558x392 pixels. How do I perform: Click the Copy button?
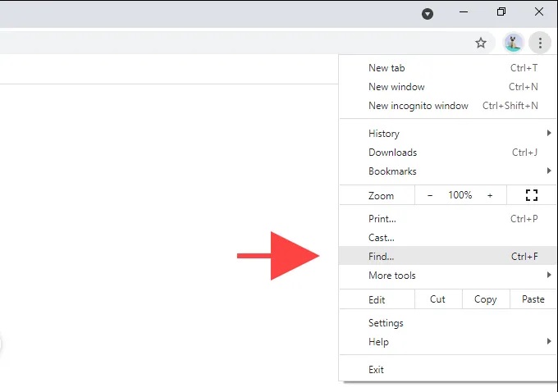[486, 299]
